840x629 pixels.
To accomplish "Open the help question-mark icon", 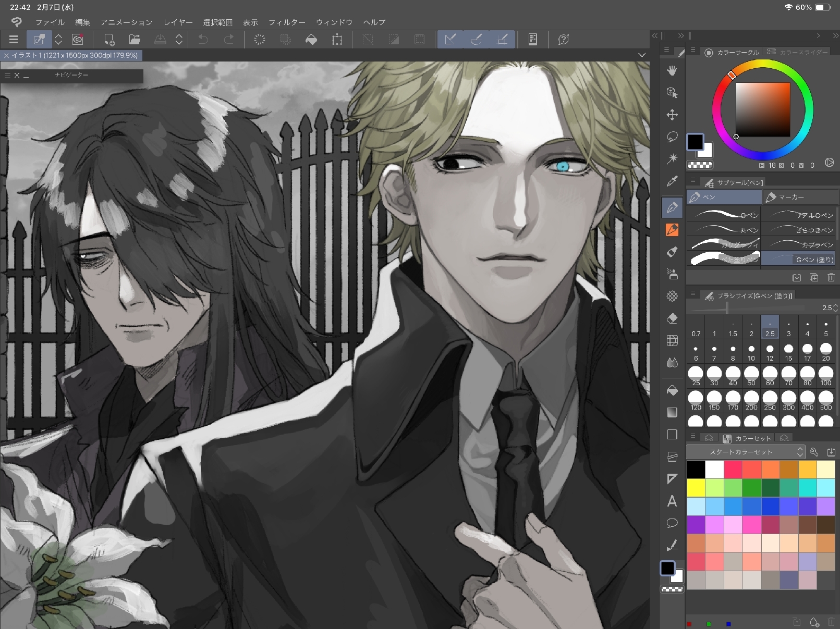I will click(564, 40).
